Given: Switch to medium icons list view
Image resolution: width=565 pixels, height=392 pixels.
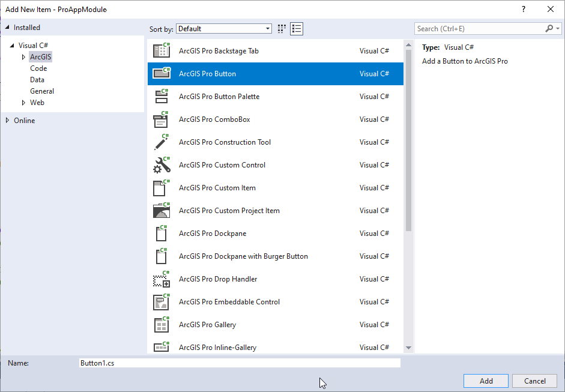Looking at the screenshot, I should (297, 29).
